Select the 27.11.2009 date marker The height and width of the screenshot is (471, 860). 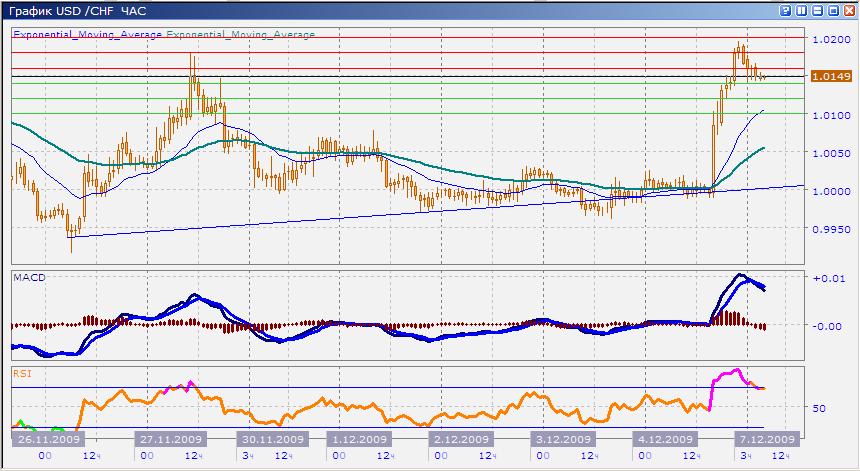(171, 439)
